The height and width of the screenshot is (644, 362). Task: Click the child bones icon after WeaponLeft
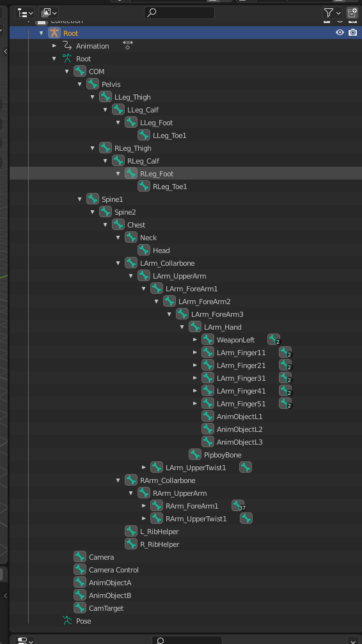tap(274, 339)
